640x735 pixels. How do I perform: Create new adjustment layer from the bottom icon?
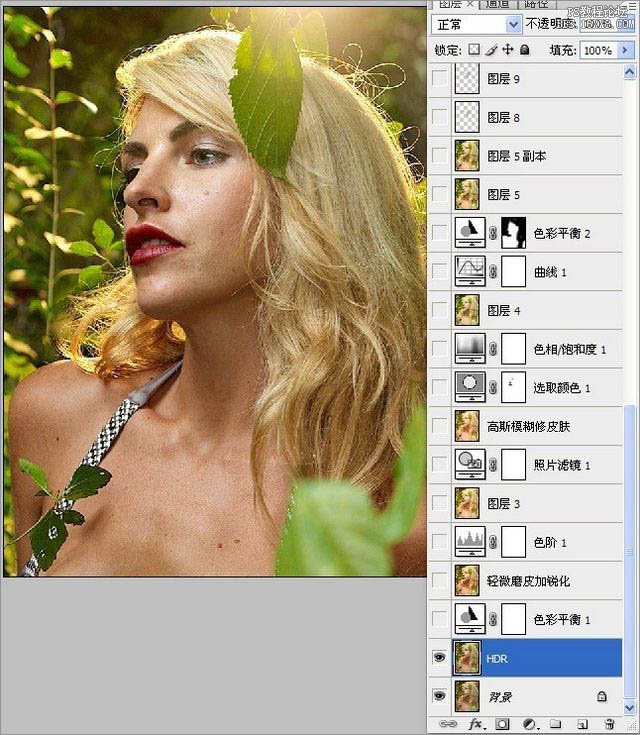530,724
